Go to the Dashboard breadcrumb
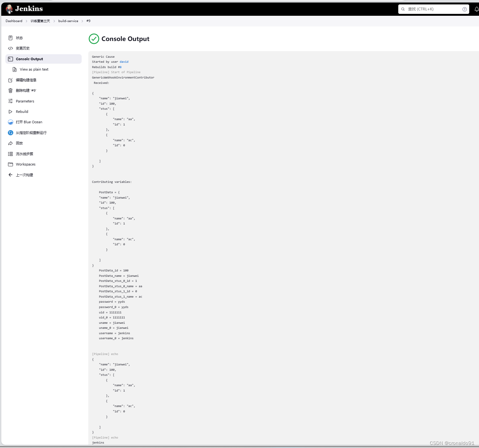This screenshot has height=448, width=479. [14, 21]
